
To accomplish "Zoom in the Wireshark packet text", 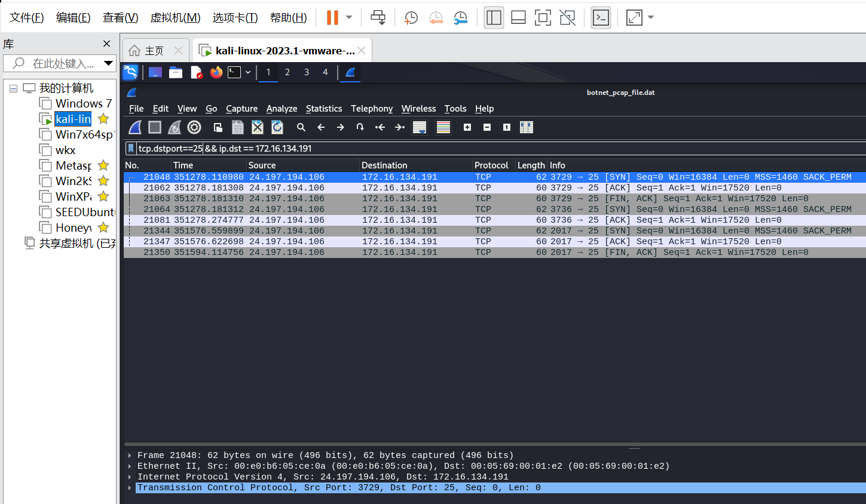I will (x=467, y=127).
